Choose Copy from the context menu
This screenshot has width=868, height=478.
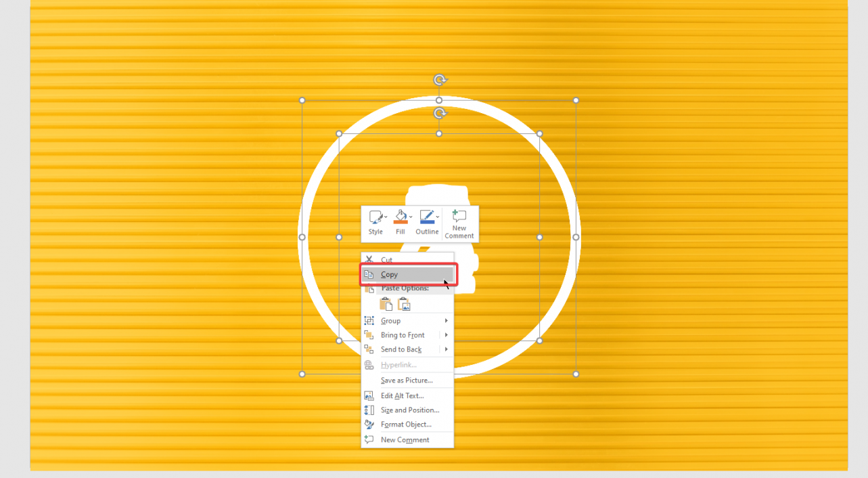coord(407,274)
